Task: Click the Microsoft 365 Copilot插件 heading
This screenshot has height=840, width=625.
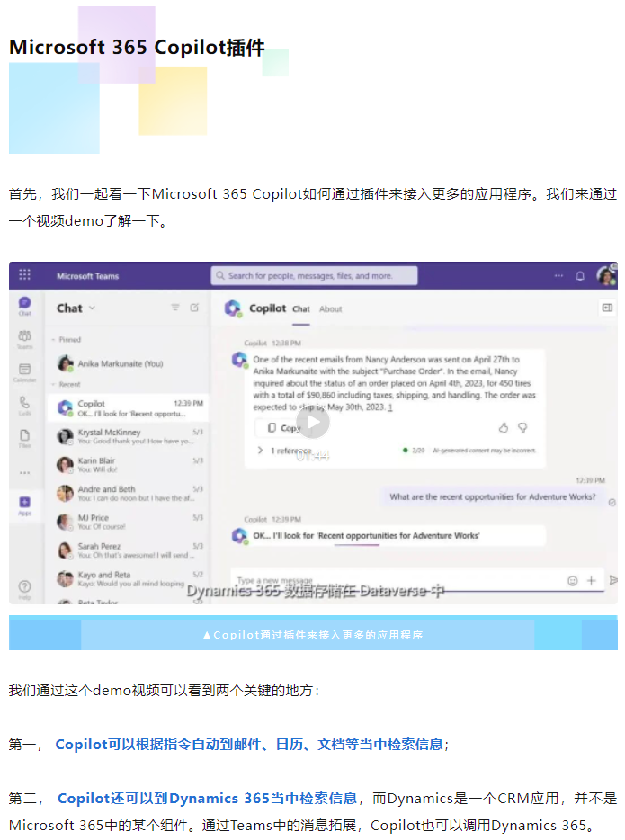Action: [137, 47]
